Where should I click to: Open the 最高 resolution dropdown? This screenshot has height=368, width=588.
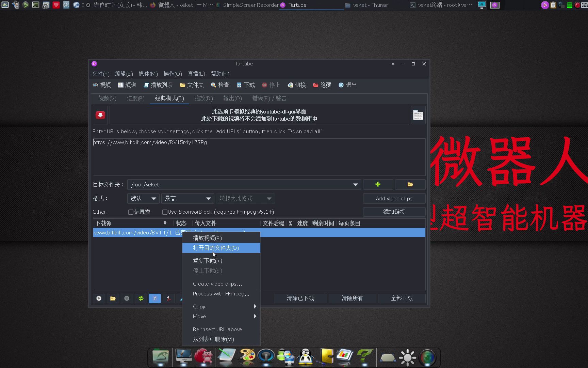(x=187, y=198)
